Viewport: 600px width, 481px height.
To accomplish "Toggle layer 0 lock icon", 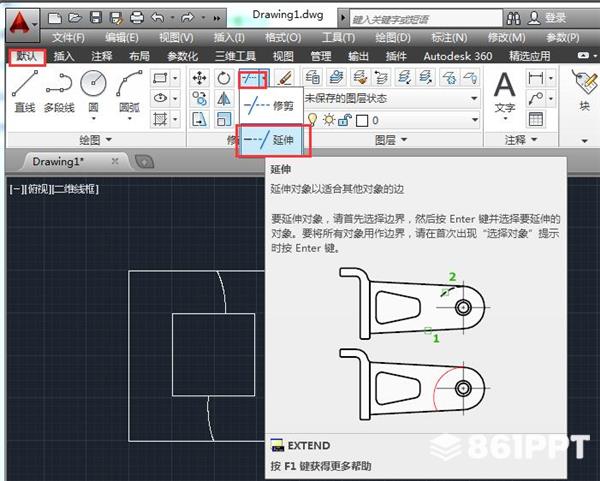I will 345,120.
